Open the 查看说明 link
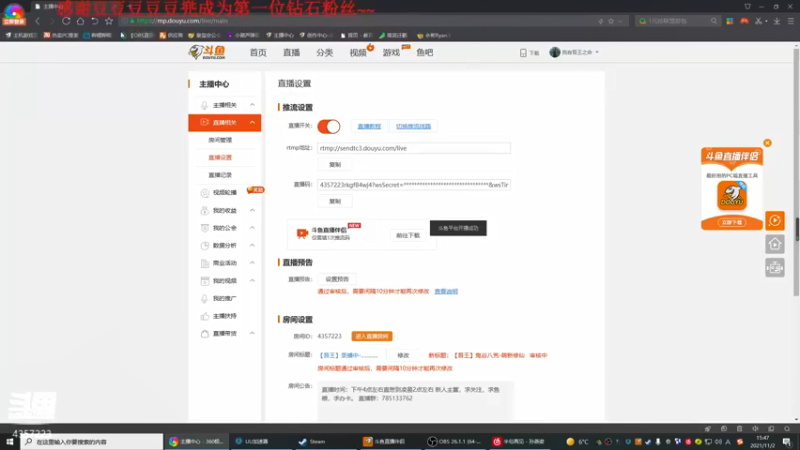800x450 pixels. pyautogui.click(x=446, y=291)
